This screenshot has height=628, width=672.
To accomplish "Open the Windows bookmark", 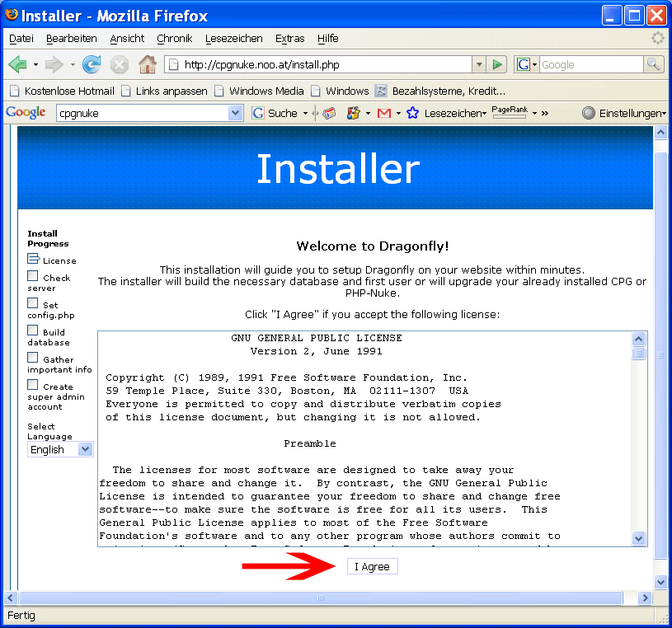I will click(x=340, y=91).
